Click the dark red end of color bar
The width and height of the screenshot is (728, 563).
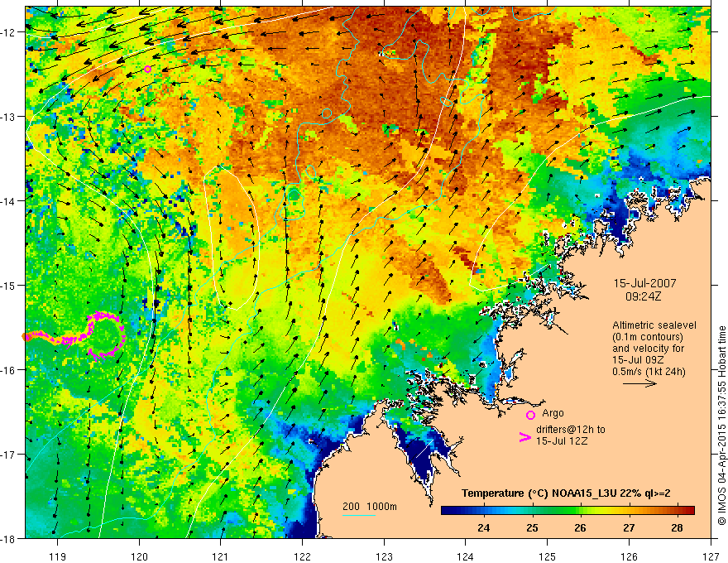coord(689,510)
